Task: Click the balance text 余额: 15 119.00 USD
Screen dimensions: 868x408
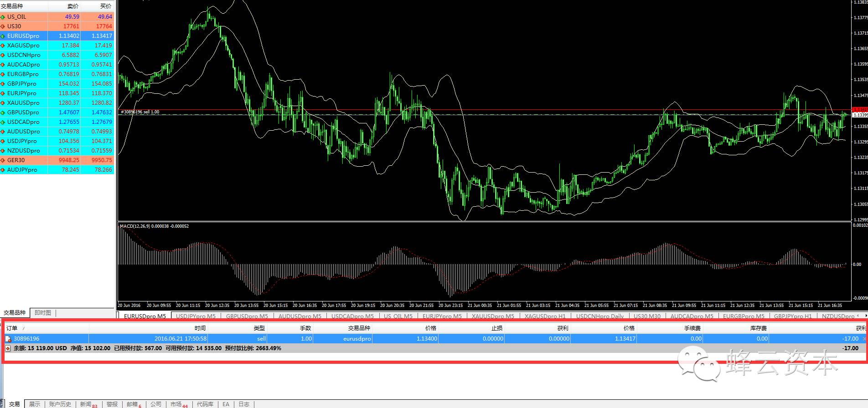Action: [x=40, y=348]
